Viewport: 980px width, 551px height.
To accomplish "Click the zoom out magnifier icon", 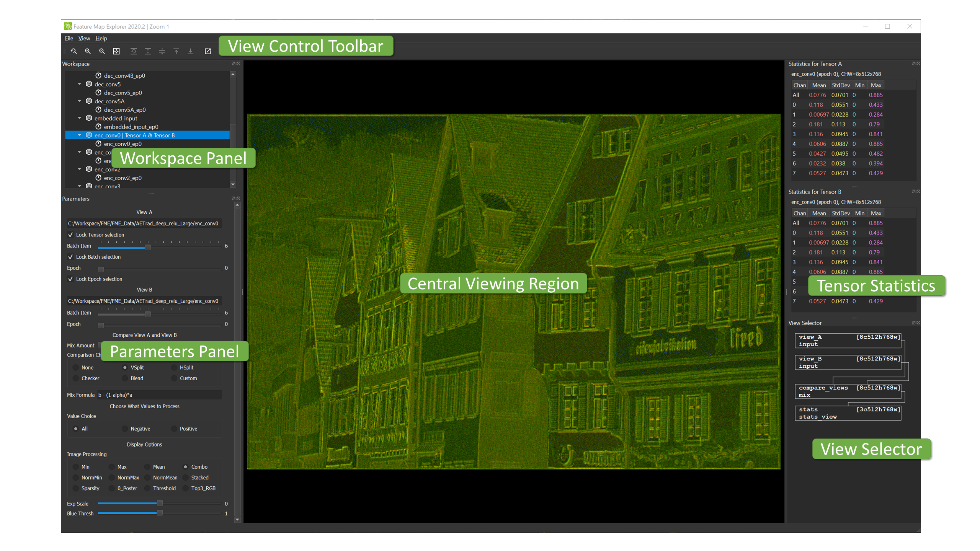I will pos(102,51).
